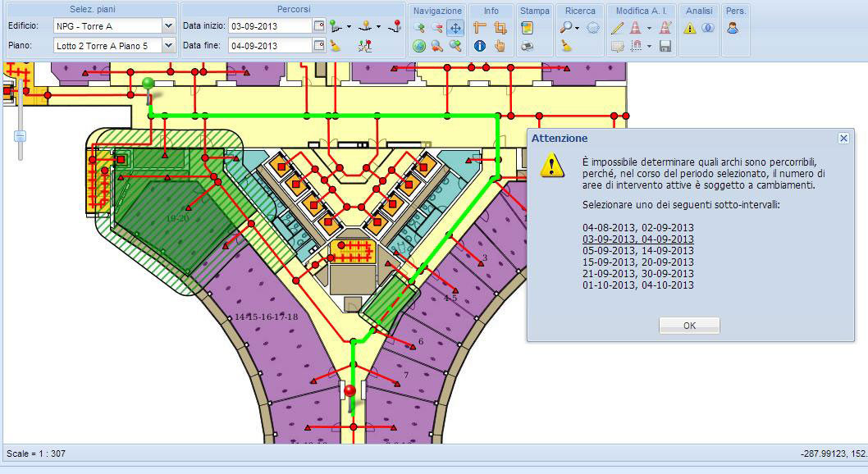Open the magnifier search dropdown arrow
This screenshot has height=474, width=868.
point(578,28)
